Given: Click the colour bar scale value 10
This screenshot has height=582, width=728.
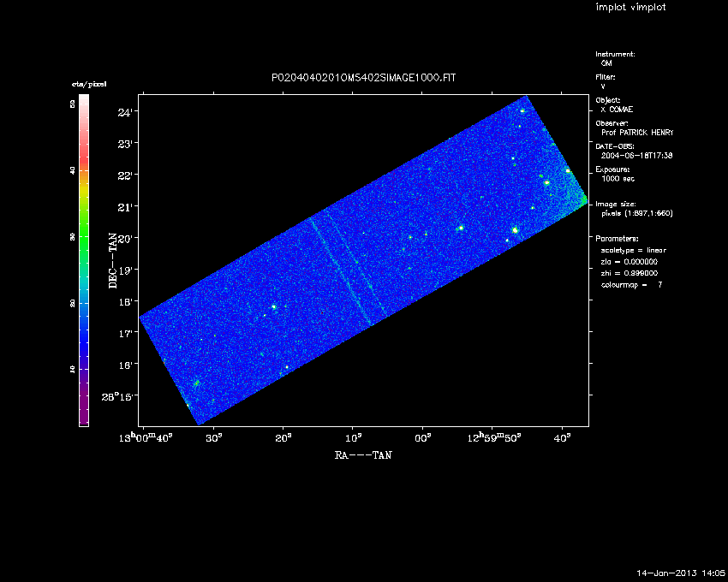Looking at the screenshot, I should [x=73, y=370].
